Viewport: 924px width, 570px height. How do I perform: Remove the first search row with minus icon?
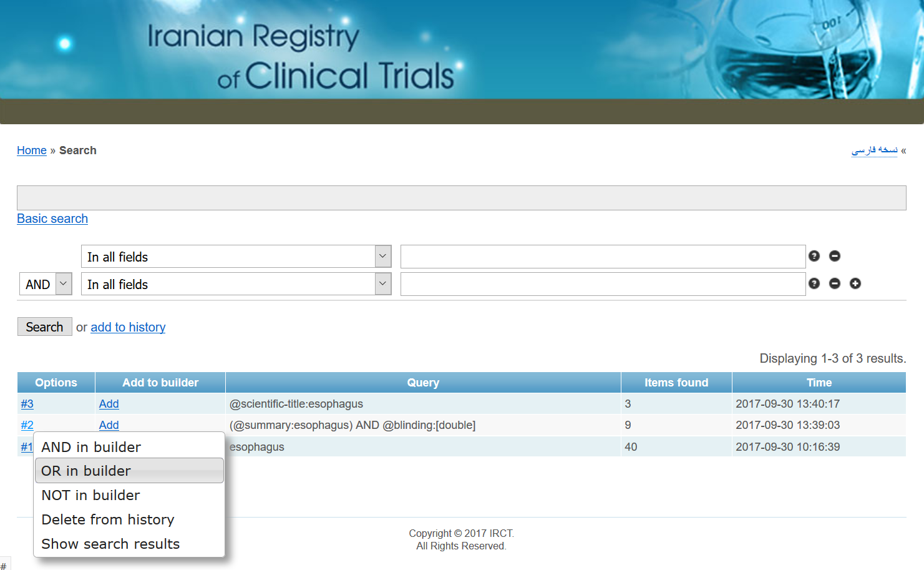(x=834, y=256)
